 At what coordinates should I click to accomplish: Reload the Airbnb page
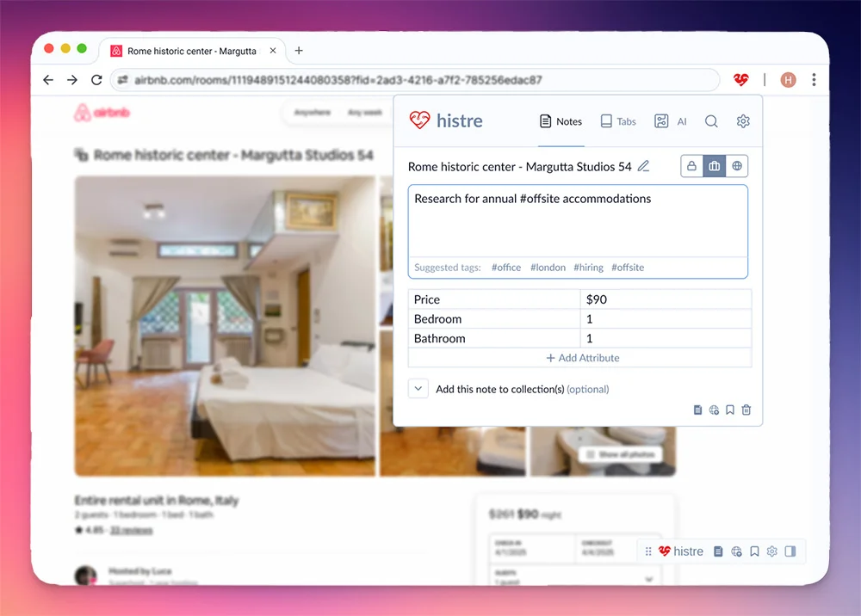point(96,80)
